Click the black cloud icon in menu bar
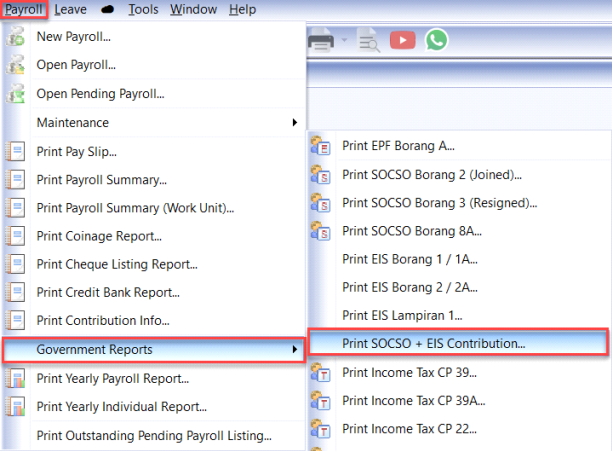Screen dimensions: 613x452 click(108, 9)
